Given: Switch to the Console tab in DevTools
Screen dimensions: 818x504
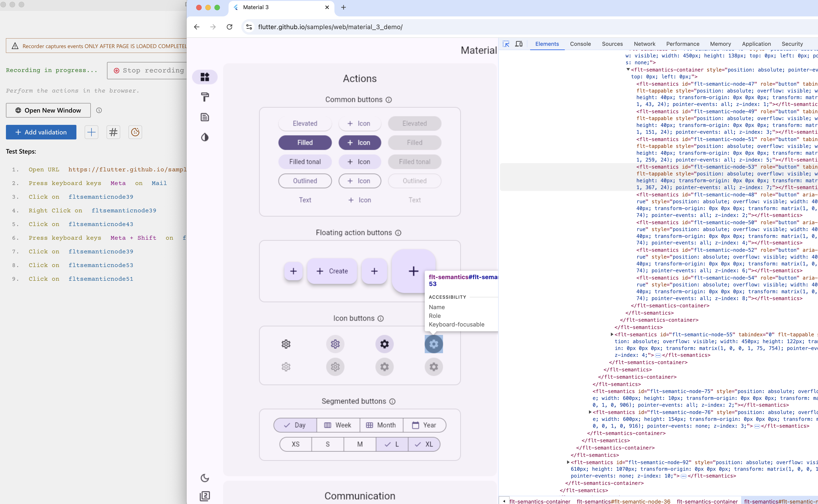Looking at the screenshot, I should click(x=580, y=44).
